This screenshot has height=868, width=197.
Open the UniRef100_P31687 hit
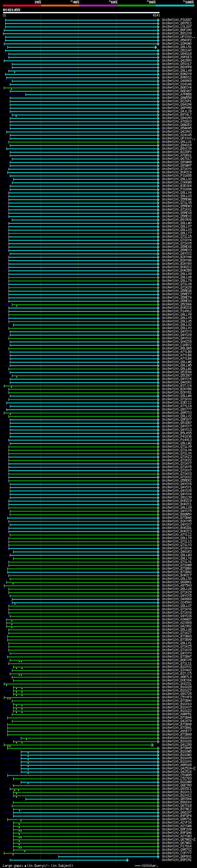pyautogui.click(x=176, y=20)
